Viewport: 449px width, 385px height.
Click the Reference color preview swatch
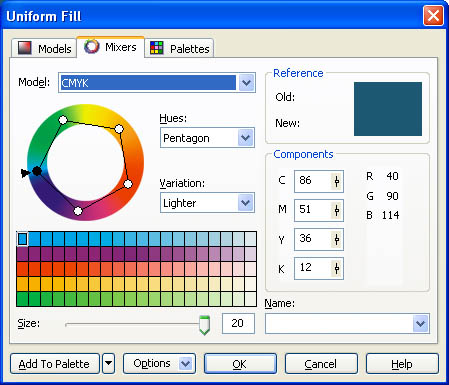pos(388,109)
